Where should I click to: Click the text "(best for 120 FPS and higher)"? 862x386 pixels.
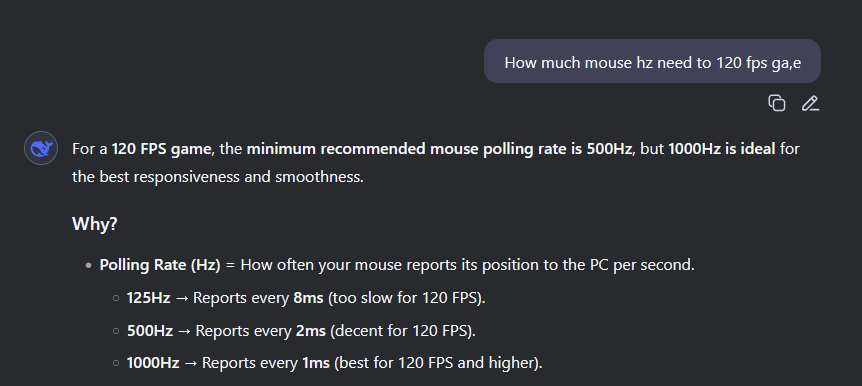[x=438, y=363]
